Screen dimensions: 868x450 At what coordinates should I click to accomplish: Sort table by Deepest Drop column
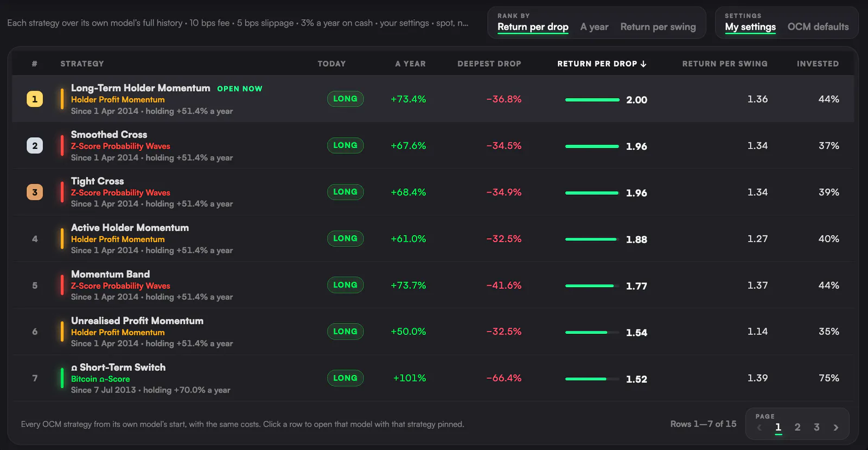tap(489, 64)
